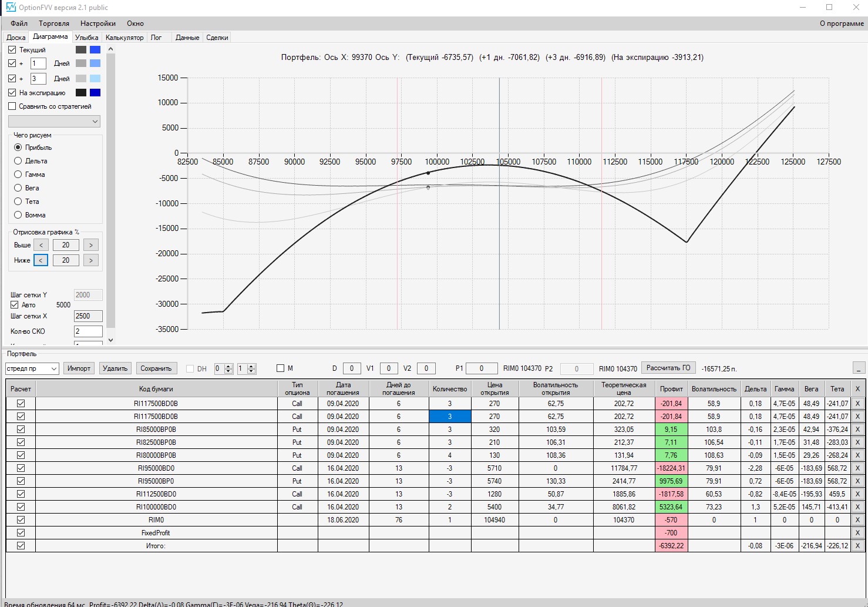
Task: Collapse the portfolio panel with the underscore button
Action: tap(859, 368)
